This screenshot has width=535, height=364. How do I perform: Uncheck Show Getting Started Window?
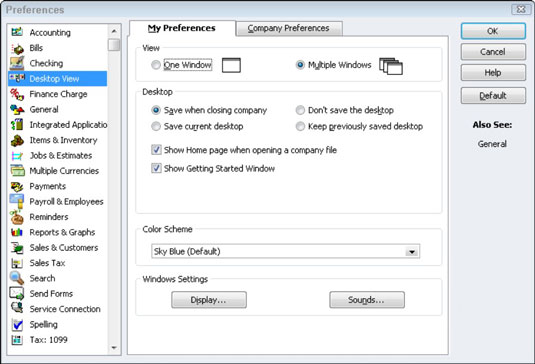click(x=156, y=168)
